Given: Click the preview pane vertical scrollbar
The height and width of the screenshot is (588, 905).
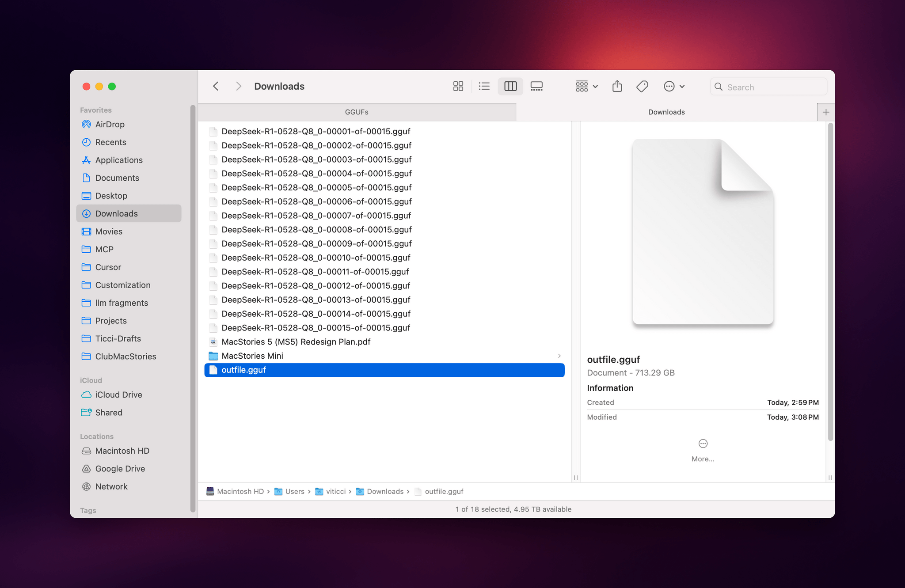Looking at the screenshot, I should coord(830,281).
